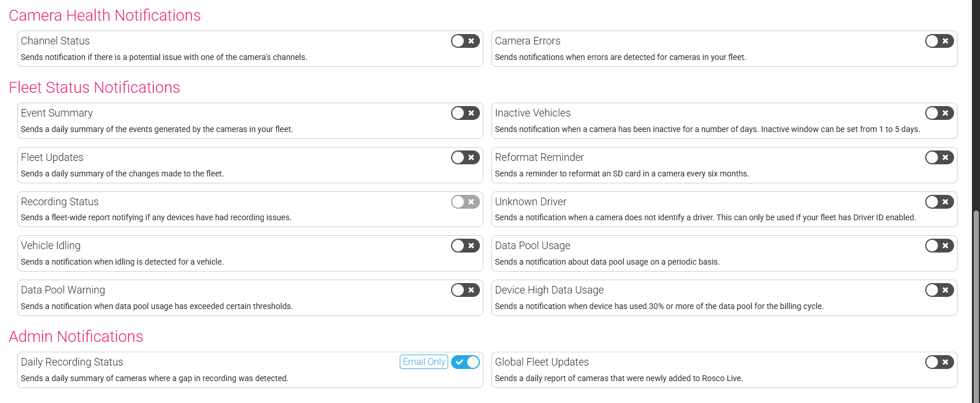The width and height of the screenshot is (980, 403).
Task: Click the Admin Notifications heading
Action: (76, 337)
